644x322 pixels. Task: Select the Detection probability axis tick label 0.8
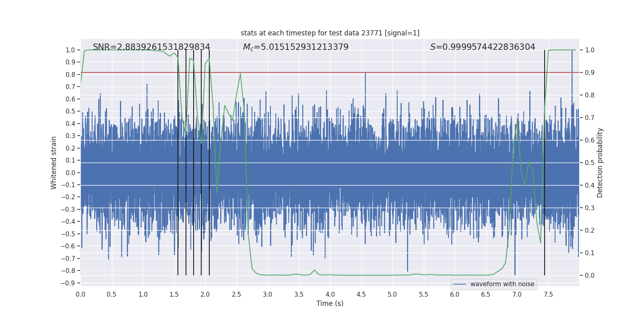coord(590,95)
